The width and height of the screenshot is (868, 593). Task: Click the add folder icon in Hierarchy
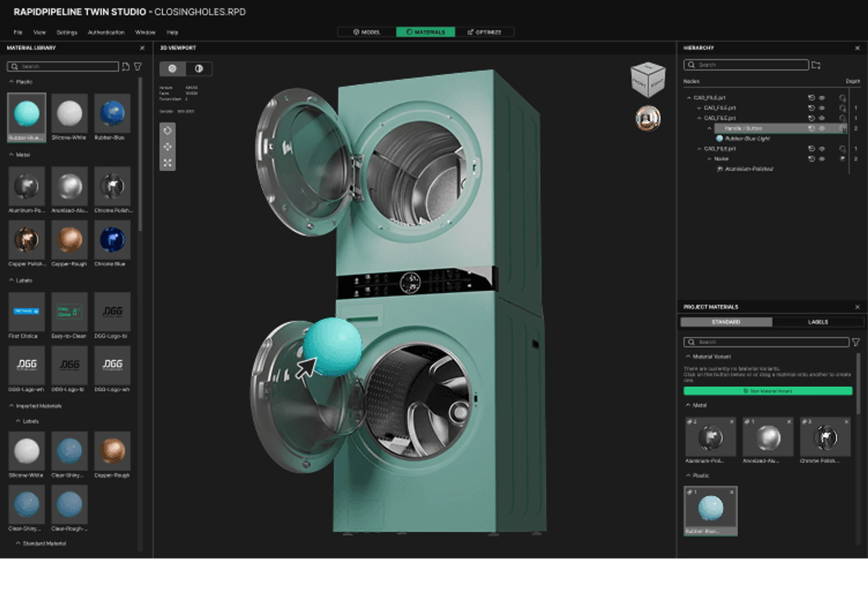816,65
